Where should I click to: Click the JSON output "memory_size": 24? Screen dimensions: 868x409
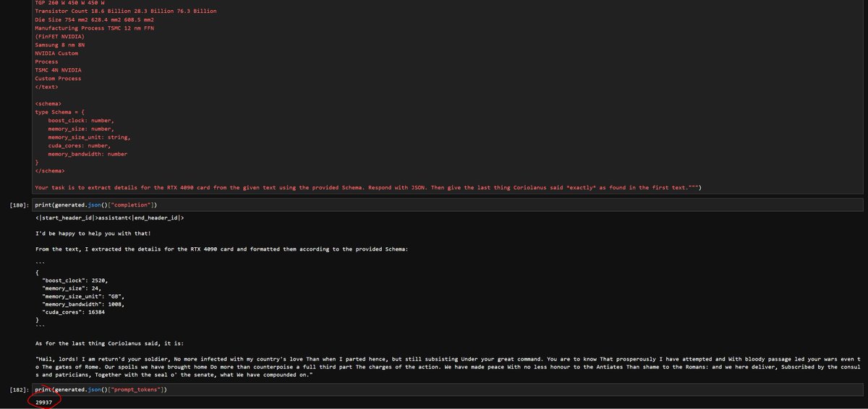point(72,288)
